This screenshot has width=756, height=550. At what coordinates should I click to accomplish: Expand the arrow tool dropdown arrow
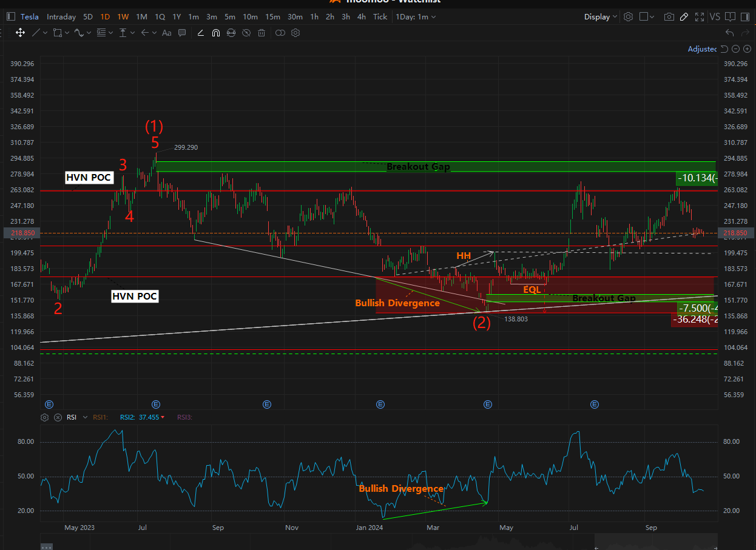pos(154,33)
